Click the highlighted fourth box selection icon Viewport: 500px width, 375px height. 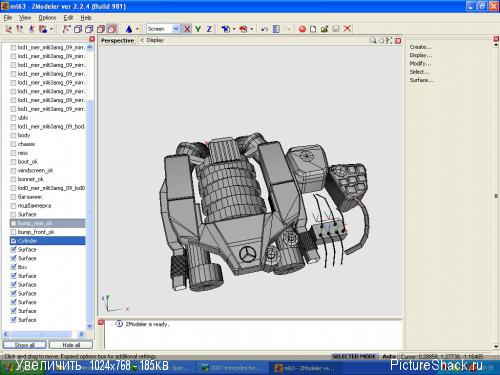[x=112, y=29]
